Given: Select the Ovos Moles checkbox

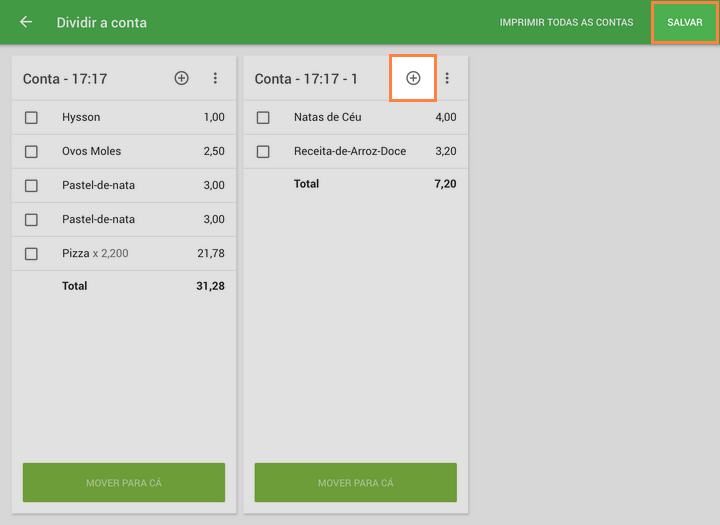Looking at the screenshot, I should point(31,152).
